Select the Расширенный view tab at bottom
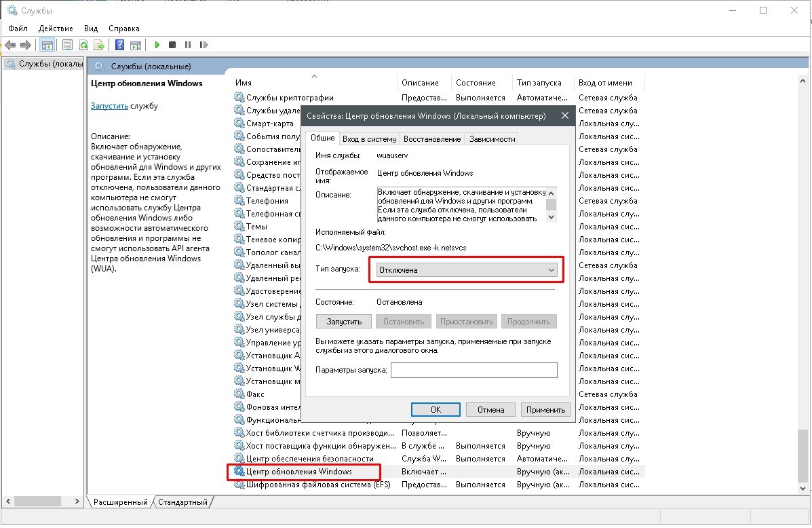This screenshot has height=528, width=812. tap(120, 502)
